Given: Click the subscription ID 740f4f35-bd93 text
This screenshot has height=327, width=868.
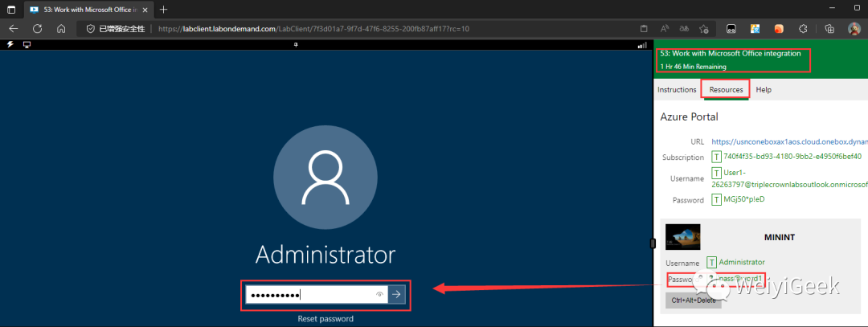Looking at the screenshot, I should click(792, 157).
